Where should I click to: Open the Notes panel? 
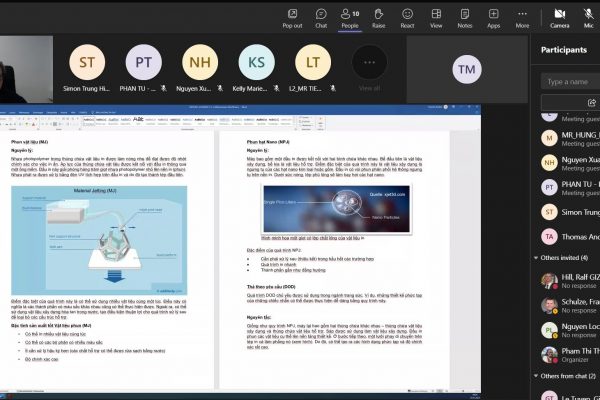[465, 17]
